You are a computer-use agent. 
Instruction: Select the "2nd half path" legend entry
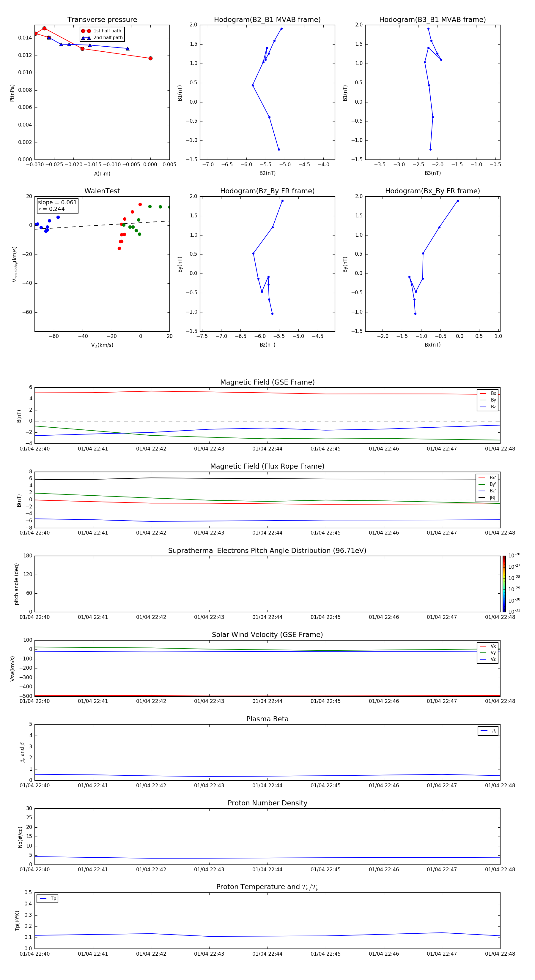[102, 38]
